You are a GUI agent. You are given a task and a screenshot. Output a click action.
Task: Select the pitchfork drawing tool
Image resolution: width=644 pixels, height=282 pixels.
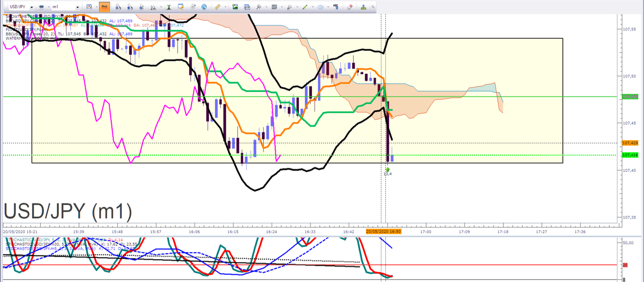[259, 7]
